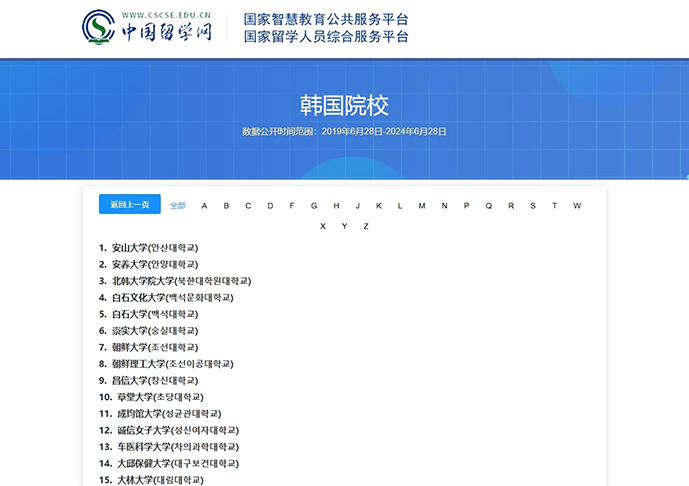Click the 韩国院校 page title
This screenshot has width=689, height=486.
344,105
